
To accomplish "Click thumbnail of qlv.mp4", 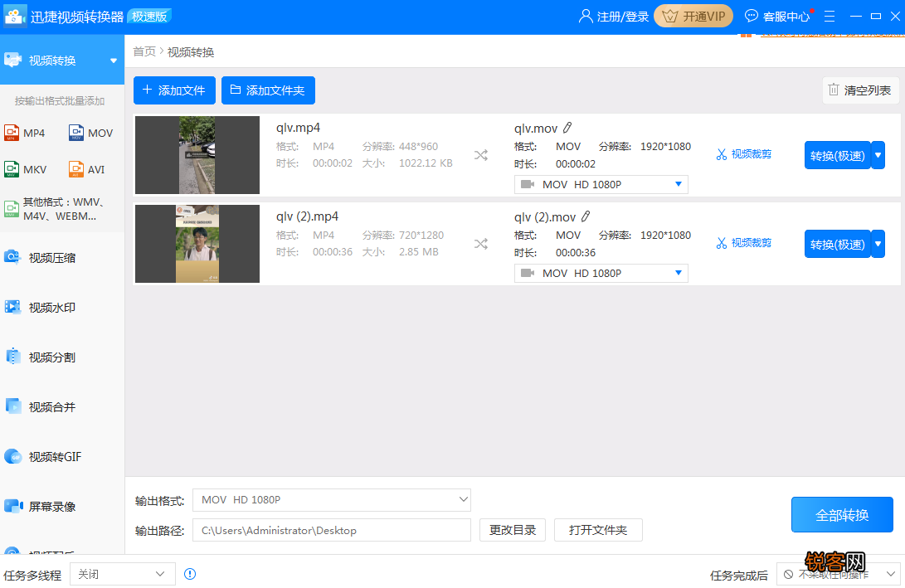I will (197, 154).
